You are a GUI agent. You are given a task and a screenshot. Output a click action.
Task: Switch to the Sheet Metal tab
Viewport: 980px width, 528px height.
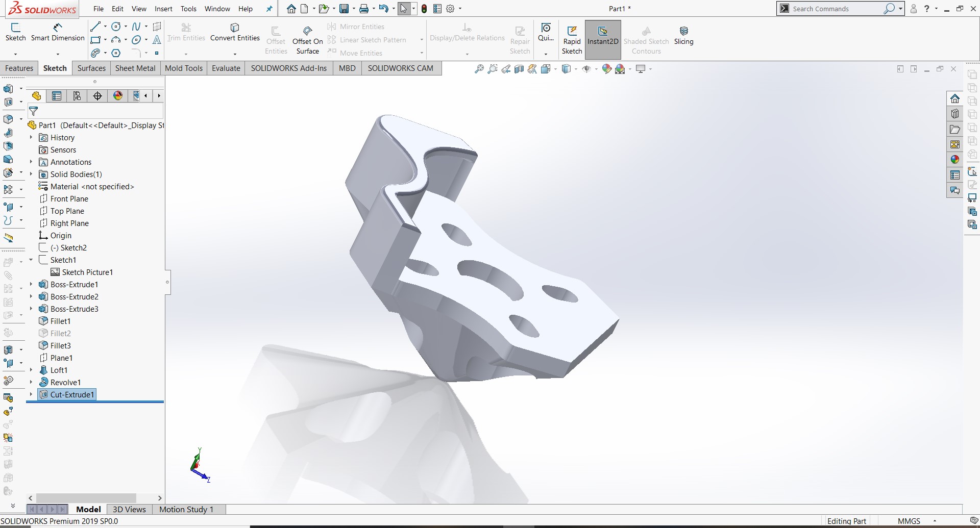tap(135, 68)
